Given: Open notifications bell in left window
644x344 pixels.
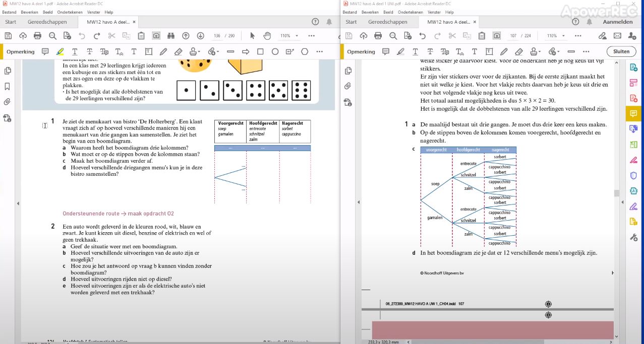Looking at the screenshot, I should point(329,22).
